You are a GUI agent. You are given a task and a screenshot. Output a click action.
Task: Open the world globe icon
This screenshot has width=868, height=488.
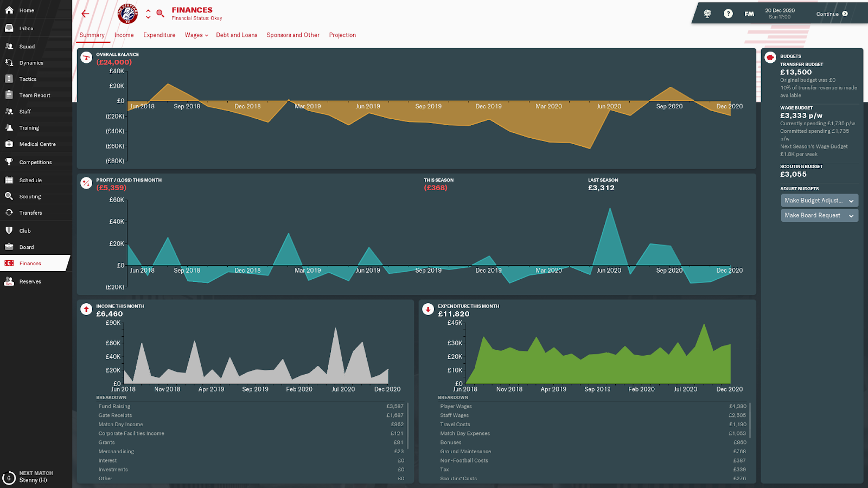[x=707, y=14]
